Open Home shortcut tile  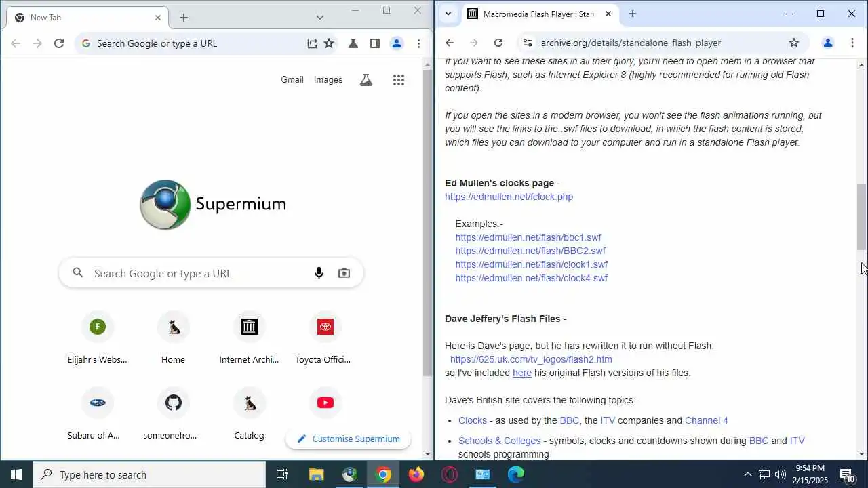173,338
